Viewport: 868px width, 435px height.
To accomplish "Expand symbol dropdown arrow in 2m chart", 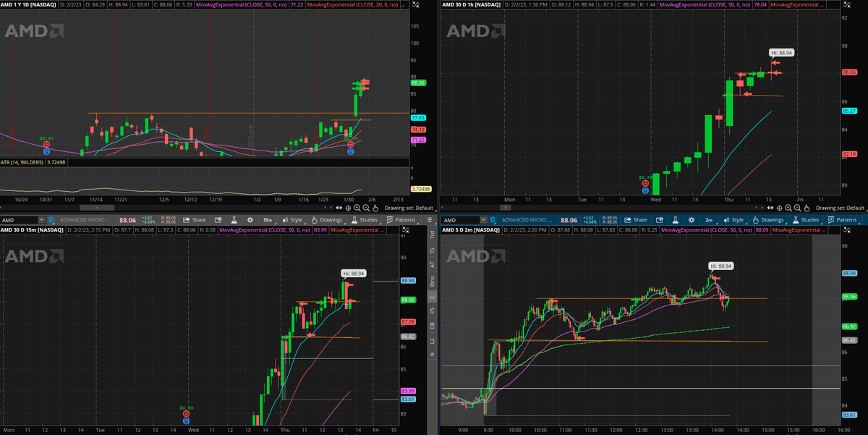I will [484, 220].
